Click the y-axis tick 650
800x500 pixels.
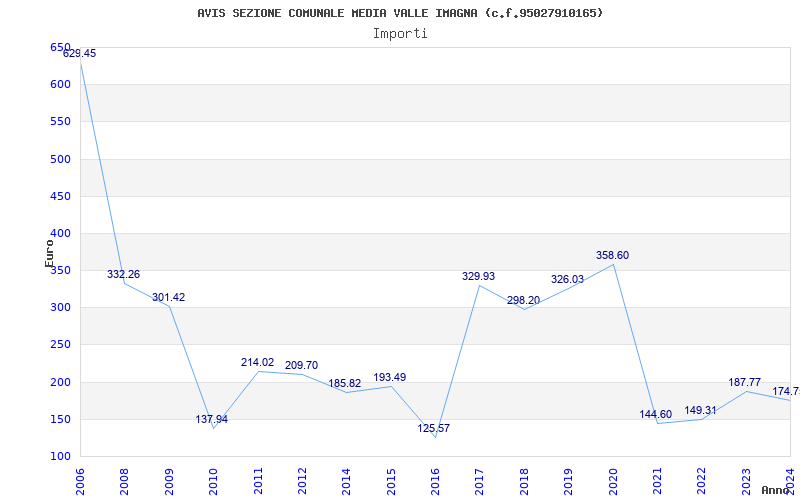(x=60, y=47)
